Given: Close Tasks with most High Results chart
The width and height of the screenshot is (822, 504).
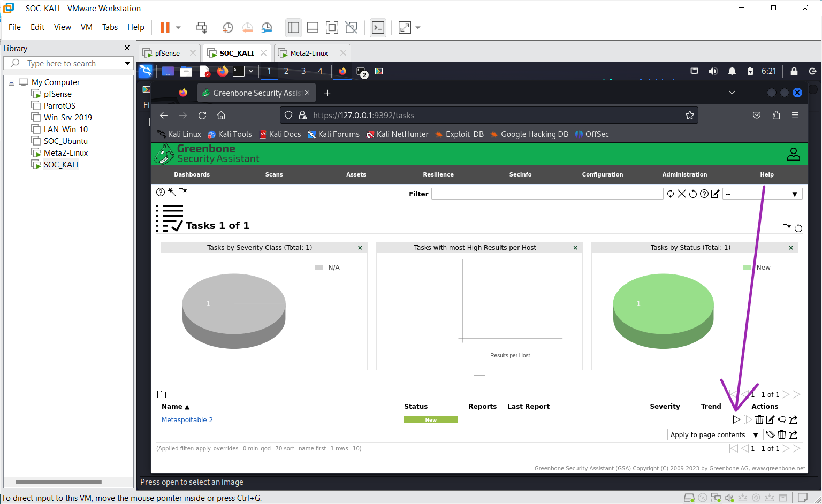Looking at the screenshot, I should click(x=576, y=248).
